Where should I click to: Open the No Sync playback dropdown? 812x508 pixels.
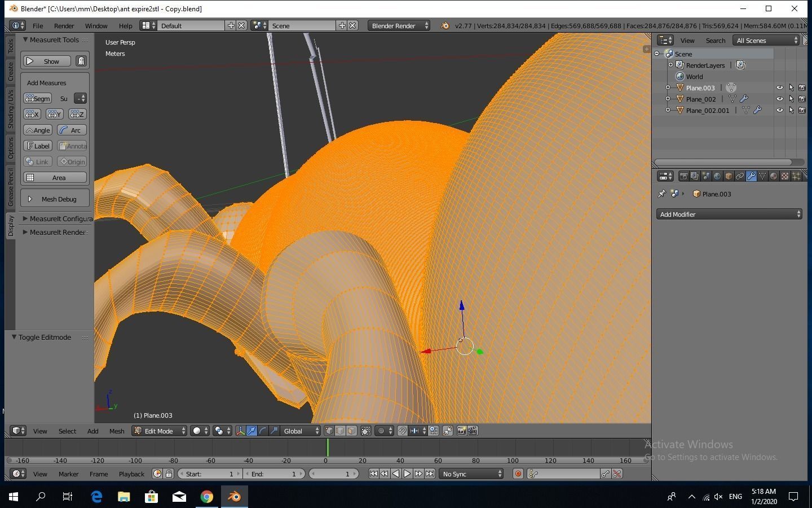[x=471, y=474]
